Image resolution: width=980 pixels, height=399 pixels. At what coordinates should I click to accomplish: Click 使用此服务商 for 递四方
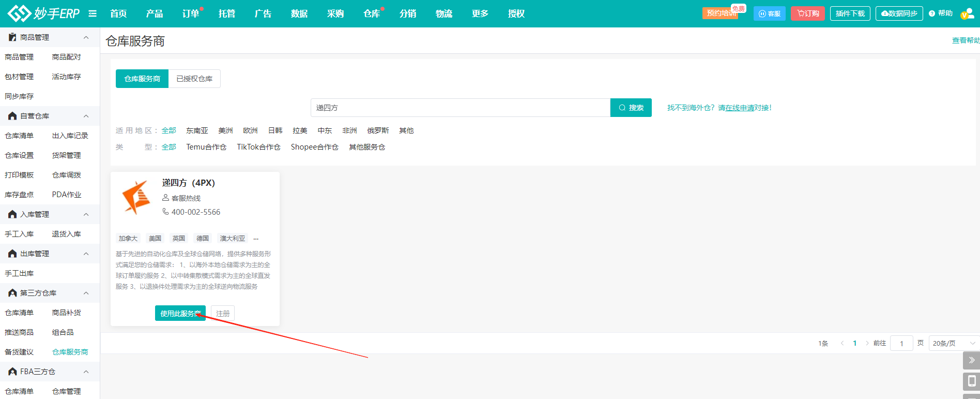[x=180, y=313]
